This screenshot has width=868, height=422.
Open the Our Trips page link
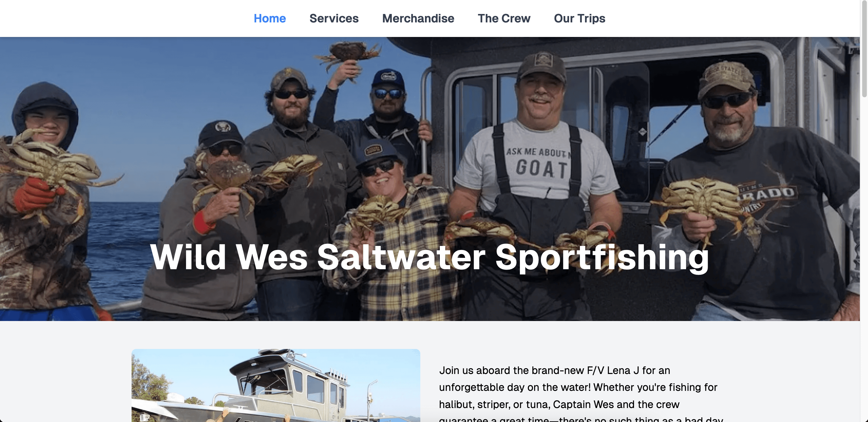coord(580,18)
